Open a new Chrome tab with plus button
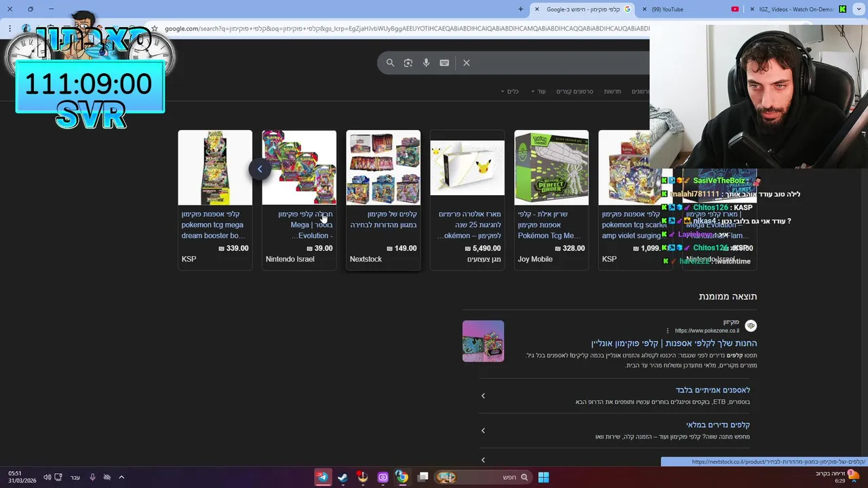The image size is (868, 488). (x=521, y=9)
